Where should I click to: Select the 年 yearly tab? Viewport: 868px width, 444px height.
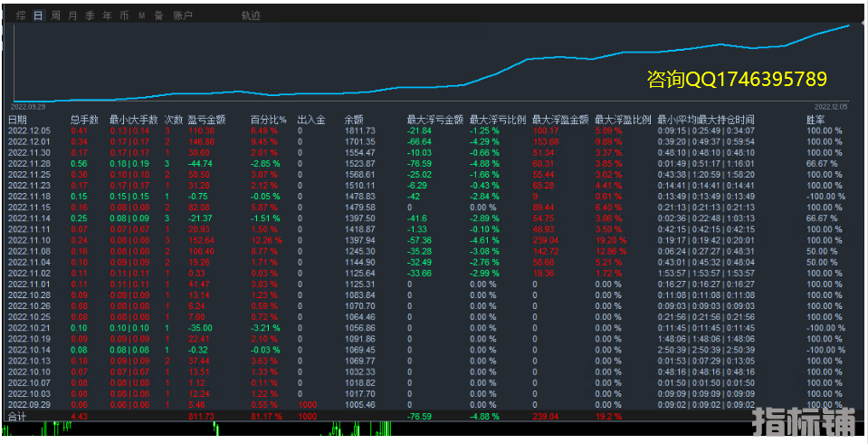[107, 15]
